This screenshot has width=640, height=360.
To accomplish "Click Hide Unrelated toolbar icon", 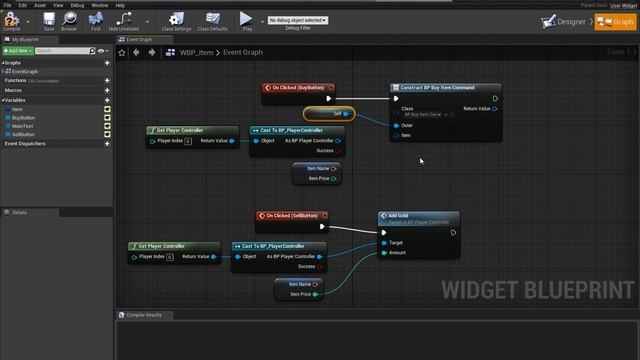I will pyautogui.click(x=124, y=21).
